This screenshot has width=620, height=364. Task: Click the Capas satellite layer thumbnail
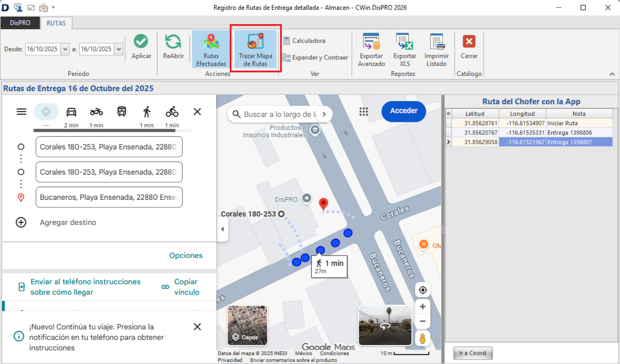(x=247, y=325)
